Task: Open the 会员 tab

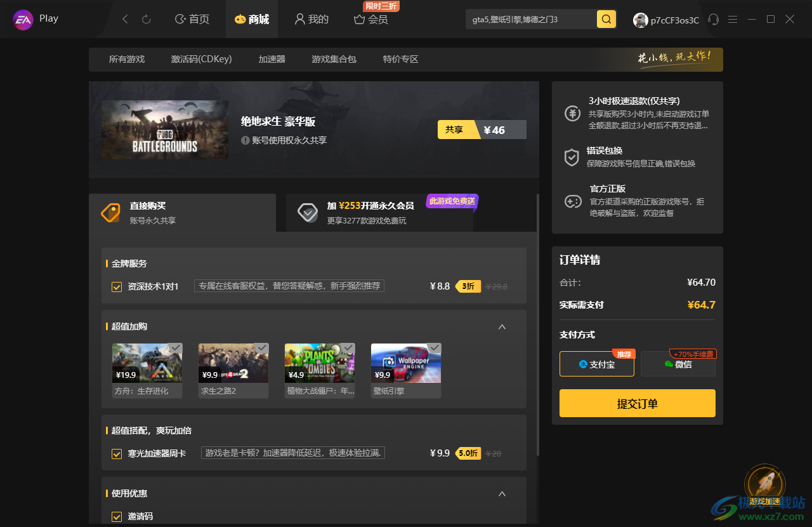Action: click(x=371, y=20)
